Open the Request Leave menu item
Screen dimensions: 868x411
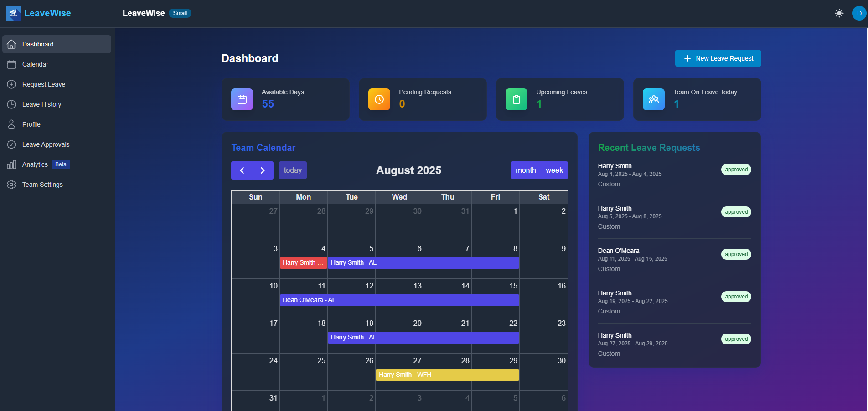[57, 84]
